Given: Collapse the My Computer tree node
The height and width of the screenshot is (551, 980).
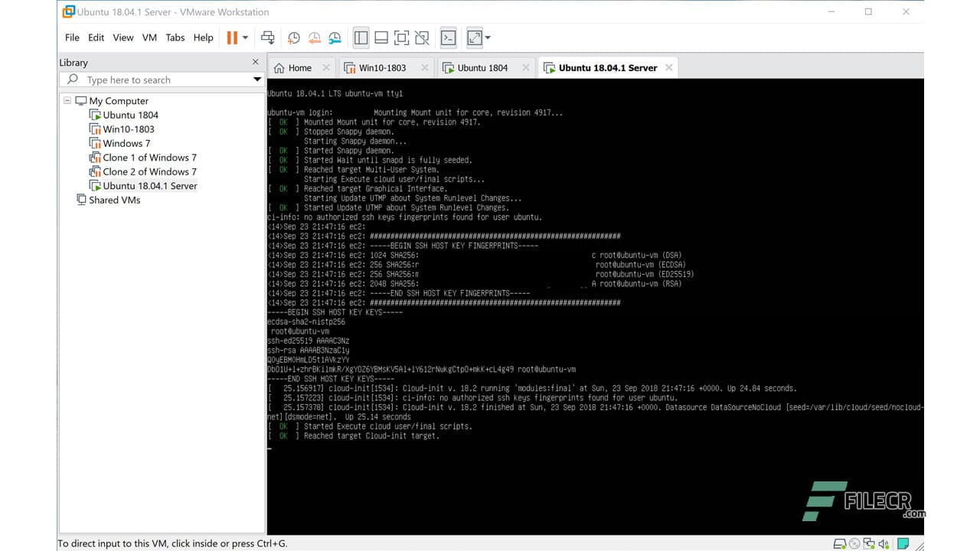Looking at the screenshot, I should point(67,100).
